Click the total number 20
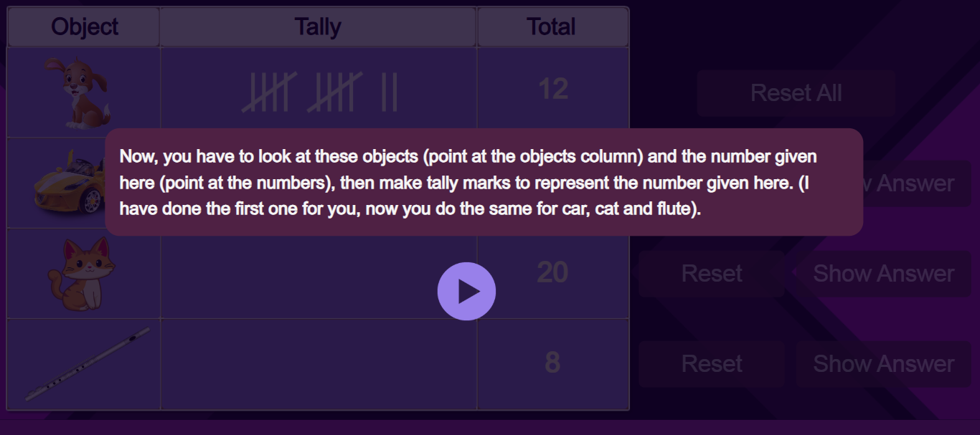Screen dimensions: 980x435 pos(552,273)
